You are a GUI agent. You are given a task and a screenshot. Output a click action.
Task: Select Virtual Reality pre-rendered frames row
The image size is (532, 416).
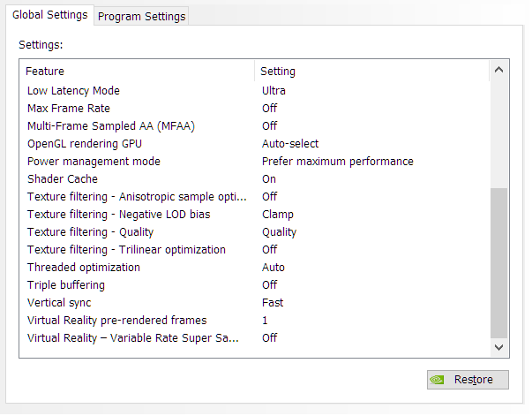pos(116,320)
